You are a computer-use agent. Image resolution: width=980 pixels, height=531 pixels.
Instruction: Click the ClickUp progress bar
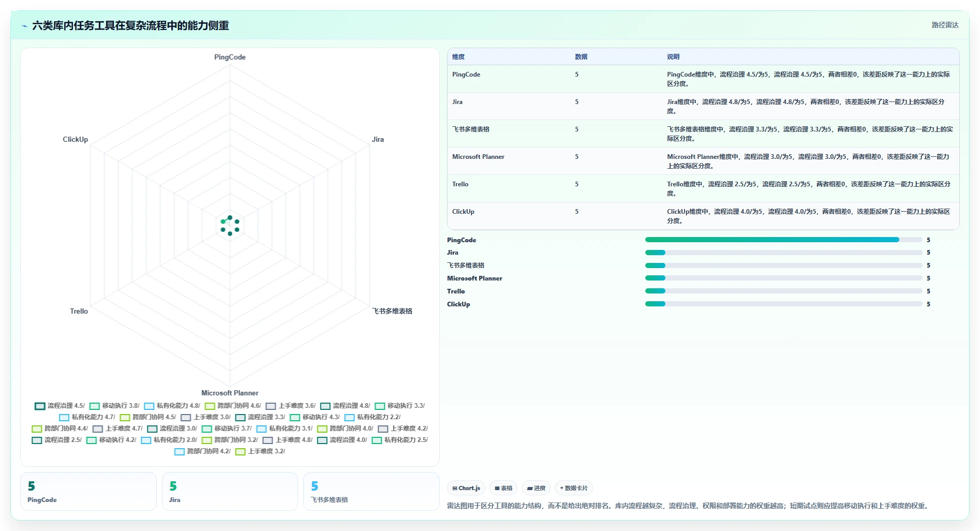783,304
